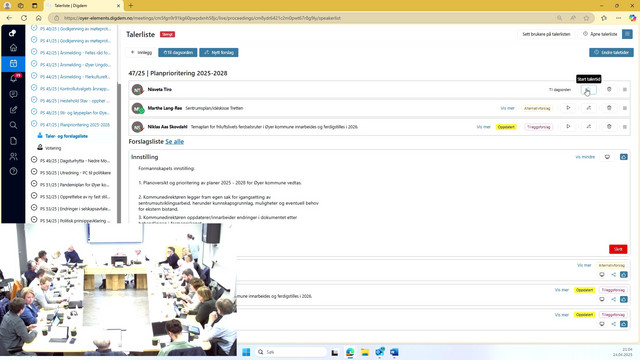Image resolution: width=640 pixels, height=360 pixels.
Task: Open the Home icon in the dark sidebar
Action: (x=13, y=48)
